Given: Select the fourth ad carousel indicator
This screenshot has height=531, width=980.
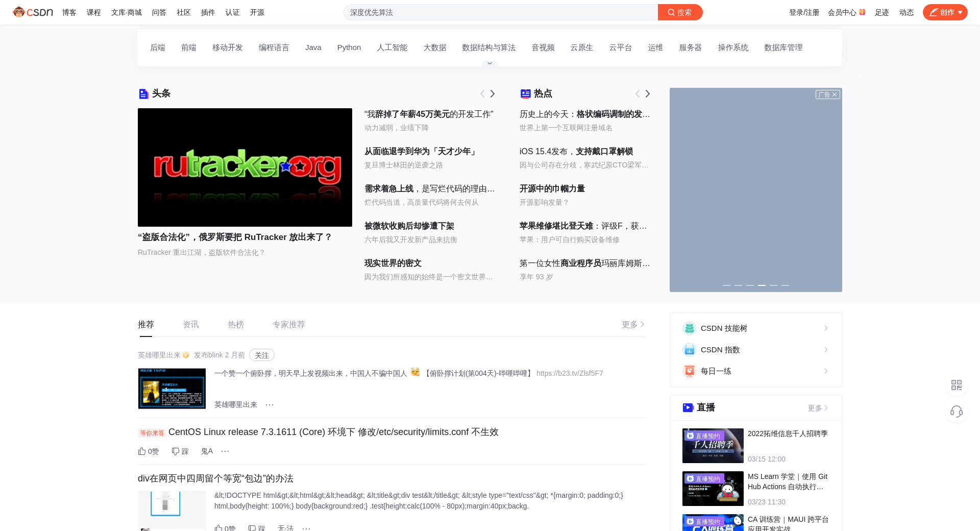Looking at the screenshot, I should tap(762, 285).
